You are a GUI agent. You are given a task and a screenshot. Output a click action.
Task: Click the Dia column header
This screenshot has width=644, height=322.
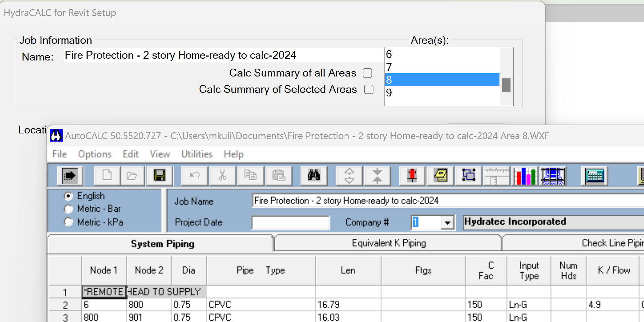(x=189, y=270)
